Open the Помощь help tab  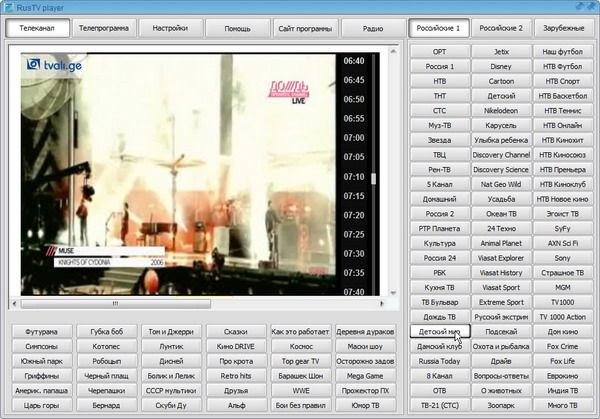click(x=237, y=28)
